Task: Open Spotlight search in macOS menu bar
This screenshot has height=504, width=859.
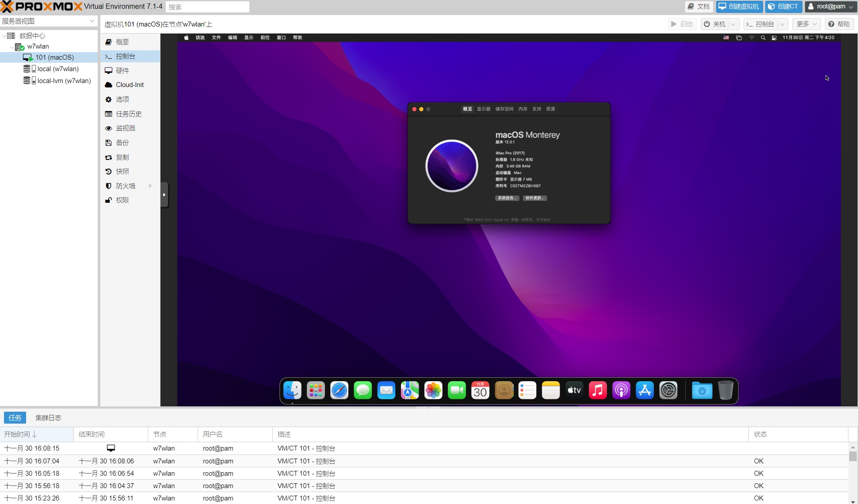Action: coord(763,38)
